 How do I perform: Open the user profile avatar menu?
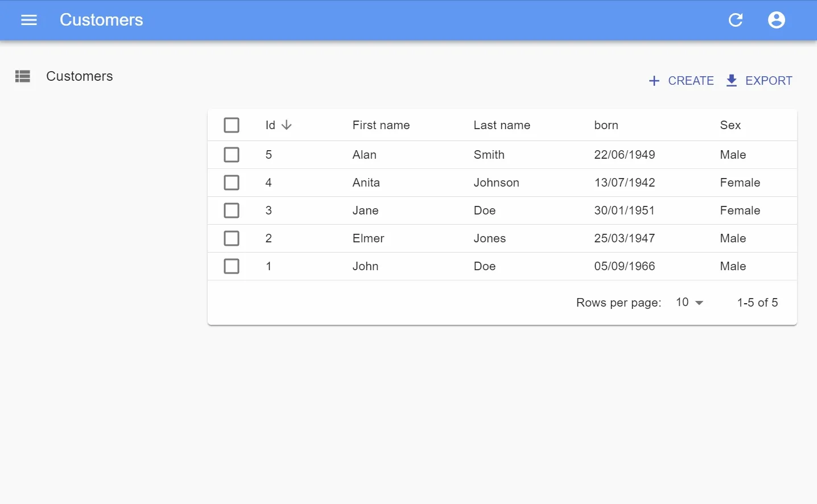tap(776, 20)
